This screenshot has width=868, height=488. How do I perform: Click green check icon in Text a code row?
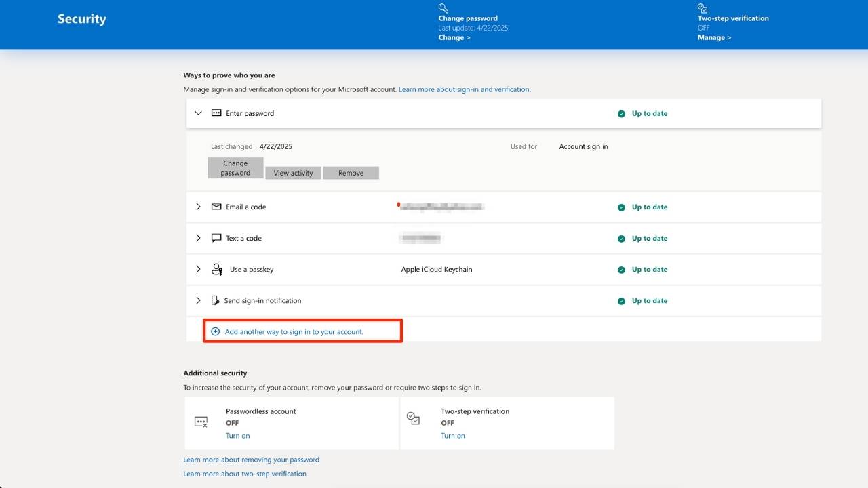621,239
